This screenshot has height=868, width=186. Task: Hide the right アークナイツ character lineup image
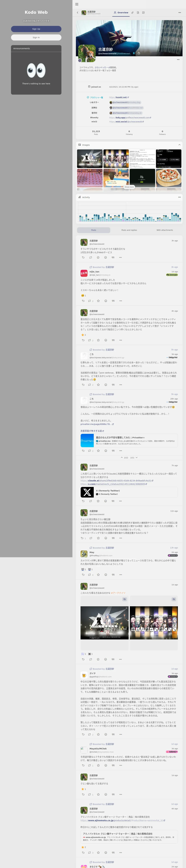coord(174,599)
